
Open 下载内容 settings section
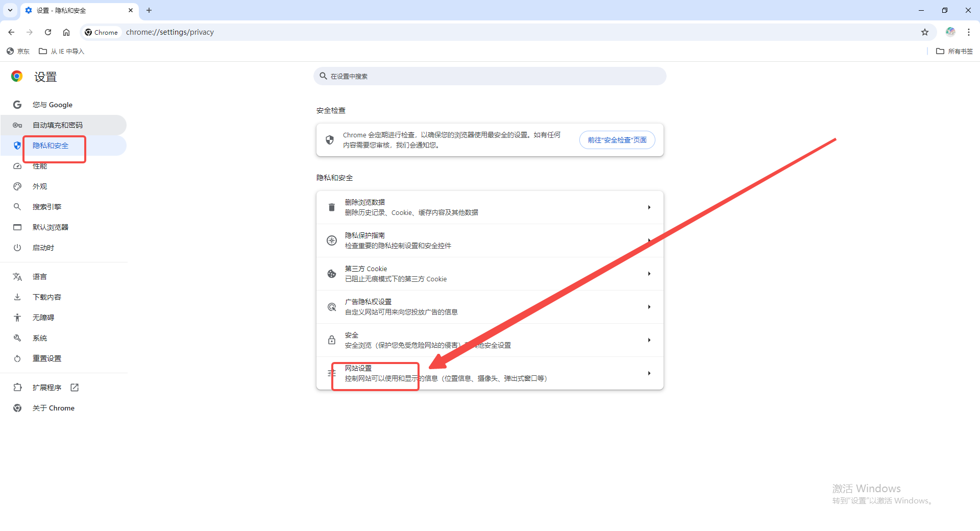63,297
